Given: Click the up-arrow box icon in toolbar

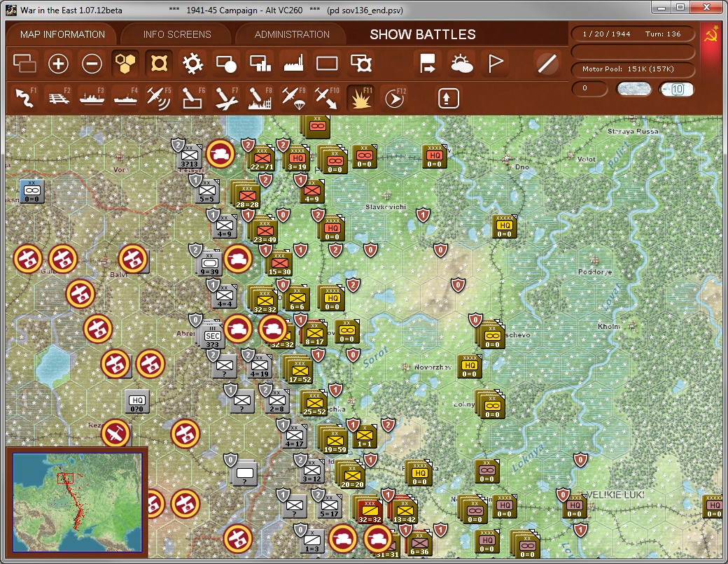Looking at the screenshot, I should point(448,98).
